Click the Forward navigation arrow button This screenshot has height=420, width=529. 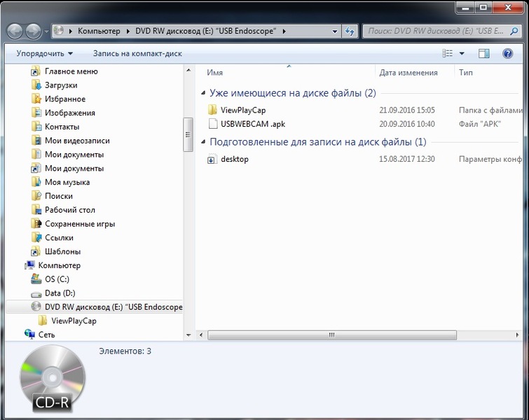[x=34, y=31]
